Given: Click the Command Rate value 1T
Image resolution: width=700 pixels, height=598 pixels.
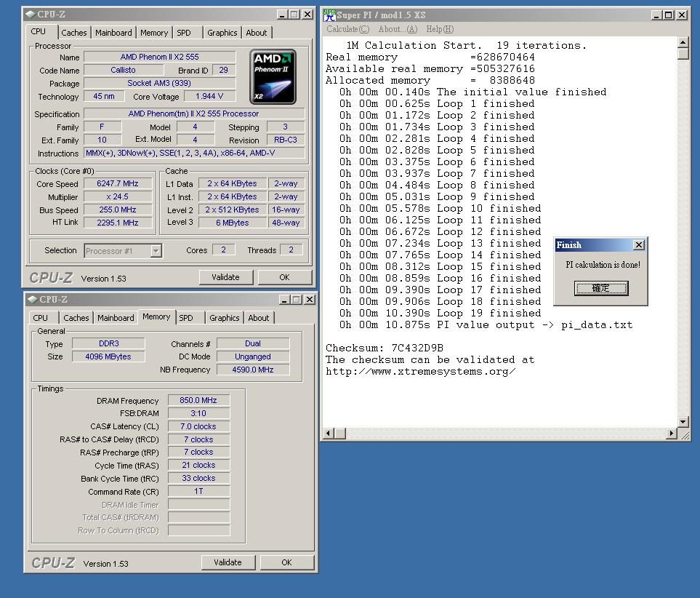Looking at the screenshot, I should [x=198, y=491].
